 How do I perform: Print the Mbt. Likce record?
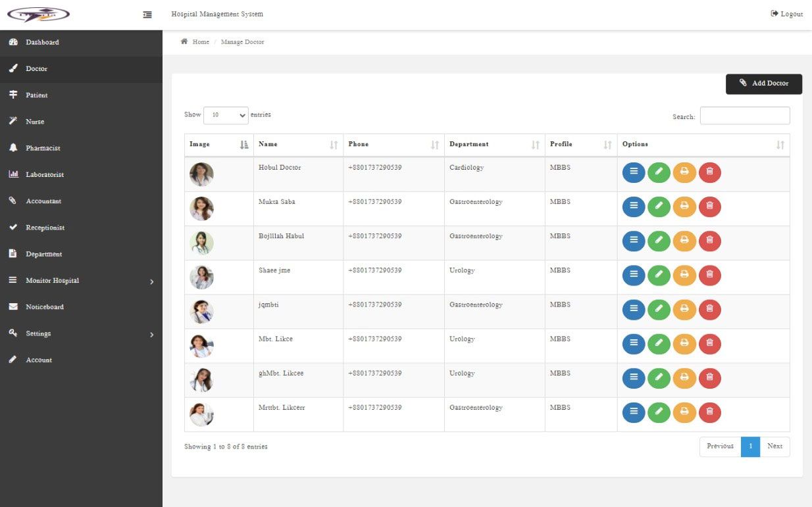(x=684, y=343)
